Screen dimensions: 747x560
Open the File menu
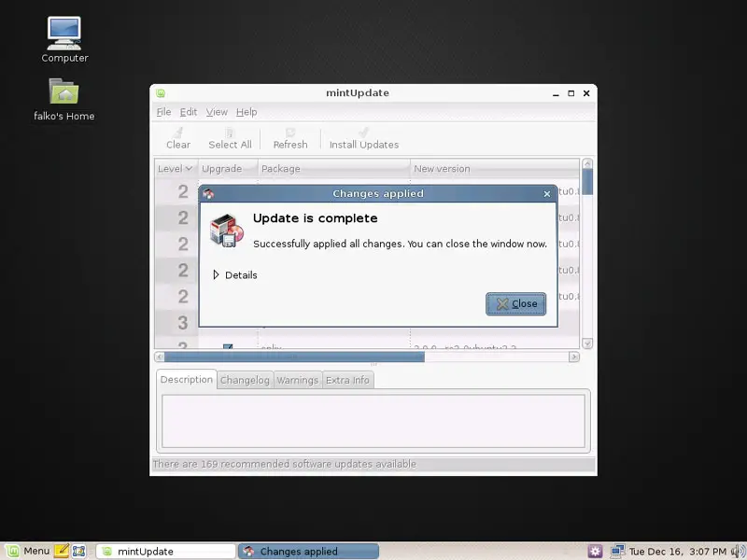point(163,112)
